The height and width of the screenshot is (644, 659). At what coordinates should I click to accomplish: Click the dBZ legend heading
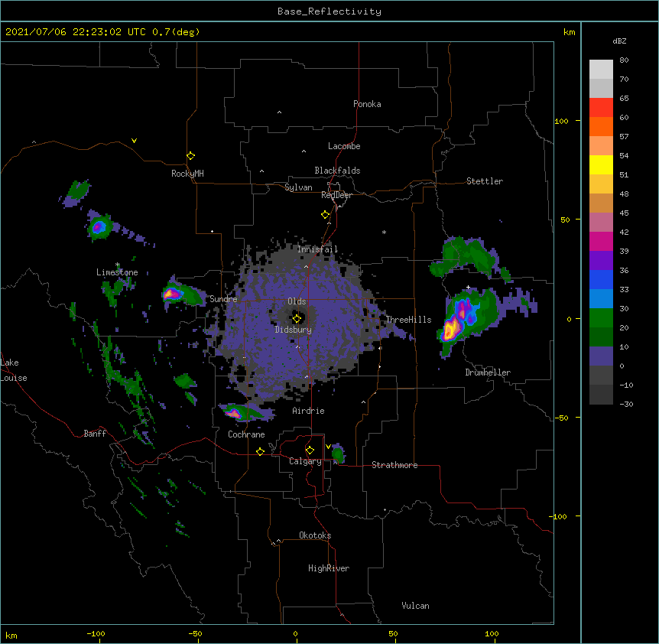(619, 41)
